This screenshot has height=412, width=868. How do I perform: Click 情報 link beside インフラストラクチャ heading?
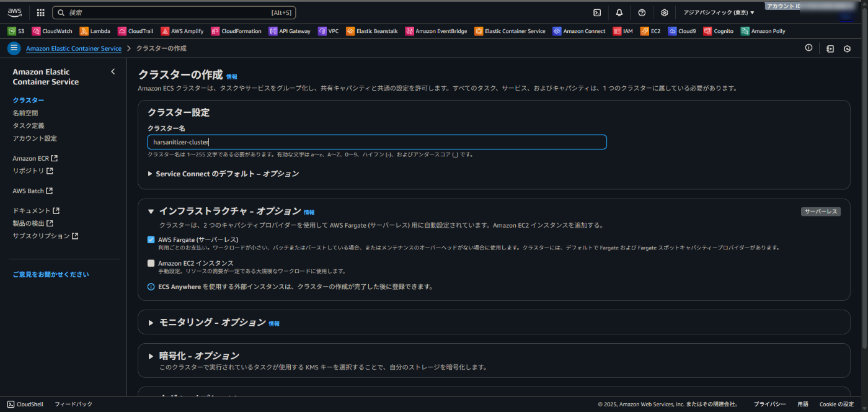click(x=309, y=212)
